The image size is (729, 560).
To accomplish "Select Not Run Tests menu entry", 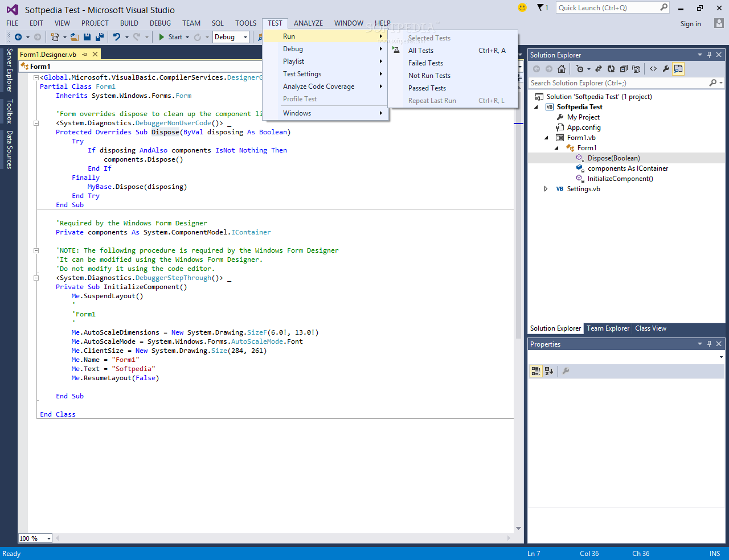I will coord(453,76).
